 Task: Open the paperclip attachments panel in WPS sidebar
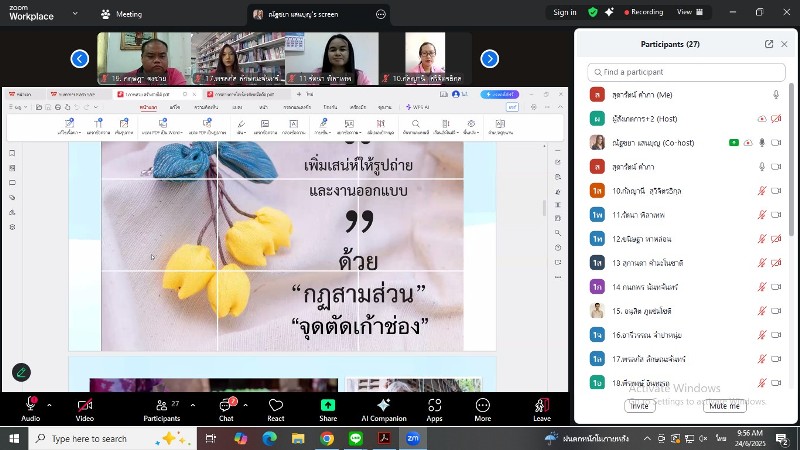(12, 197)
